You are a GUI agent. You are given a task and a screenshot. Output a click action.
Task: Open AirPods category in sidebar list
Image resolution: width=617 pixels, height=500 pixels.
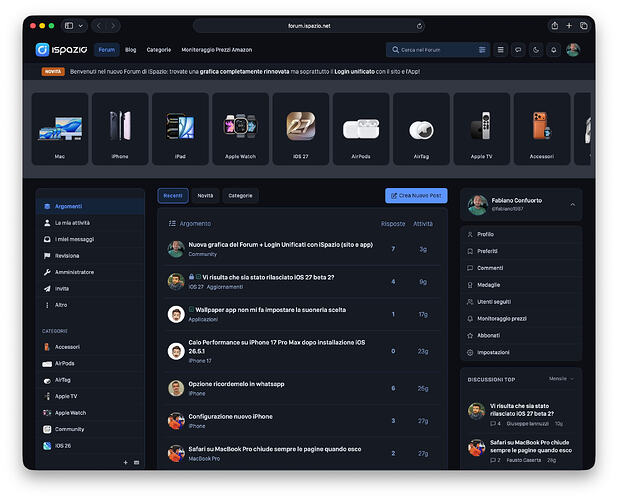[91, 363]
